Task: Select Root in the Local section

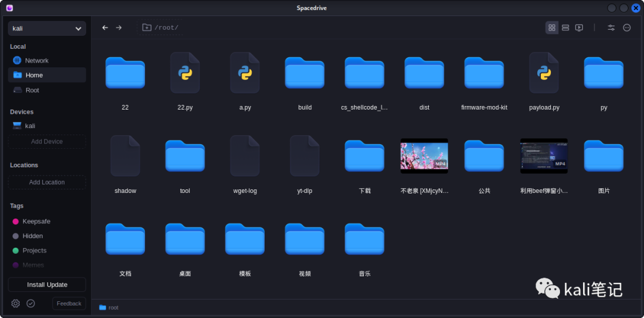Action: pyautogui.click(x=32, y=91)
